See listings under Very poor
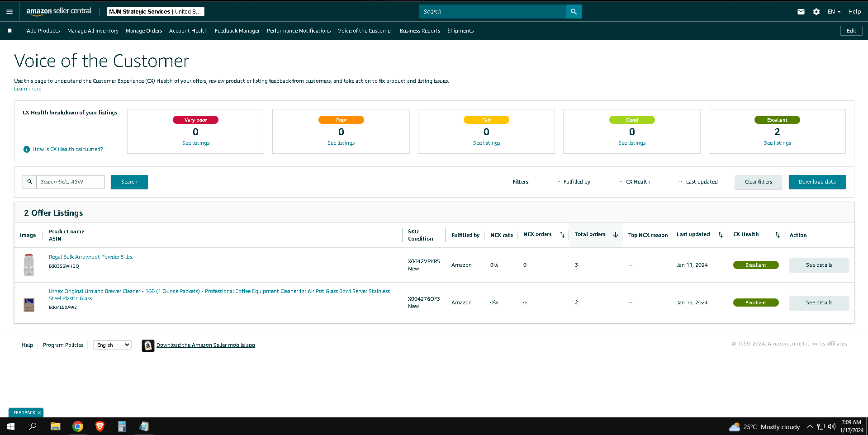Image resolution: width=868 pixels, height=435 pixels. (196, 143)
